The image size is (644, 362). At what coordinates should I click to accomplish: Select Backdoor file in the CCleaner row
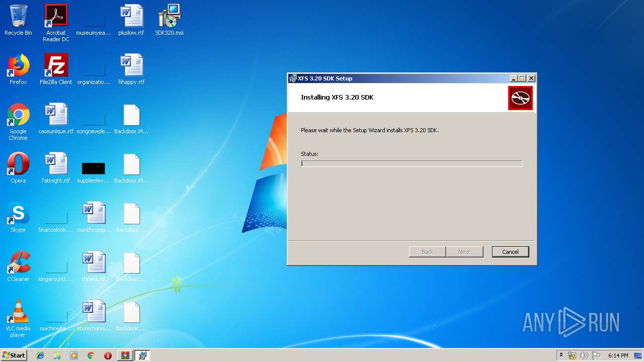pos(131,266)
